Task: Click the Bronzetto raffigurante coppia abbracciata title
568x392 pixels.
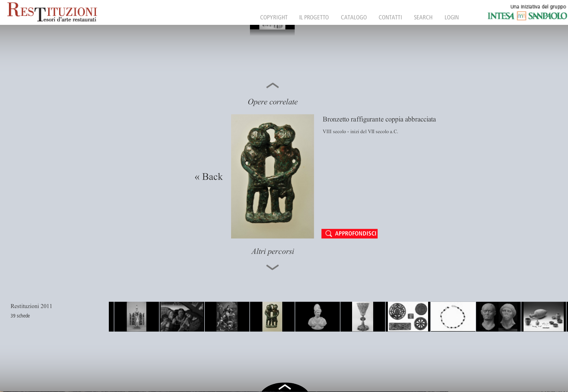Action: pyautogui.click(x=379, y=119)
